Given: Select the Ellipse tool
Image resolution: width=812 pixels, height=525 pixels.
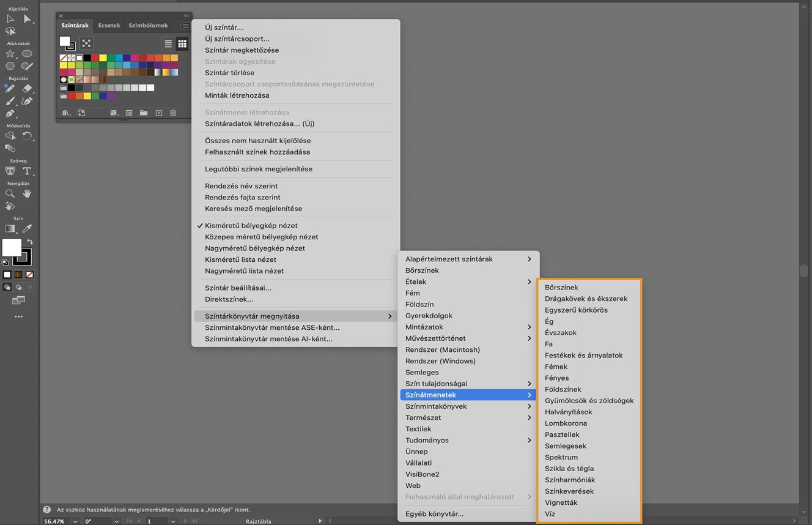Looking at the screenshot, I should coord(27,54).
